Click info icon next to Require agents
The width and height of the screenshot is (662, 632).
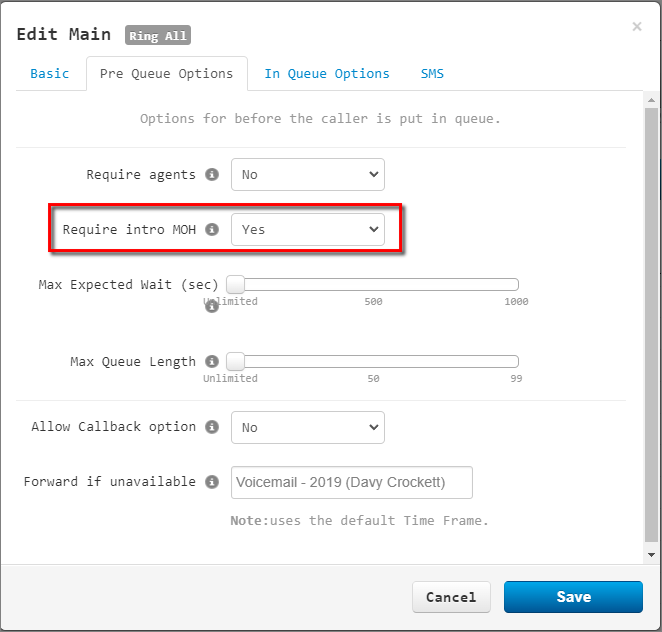(x=212, y=174)
